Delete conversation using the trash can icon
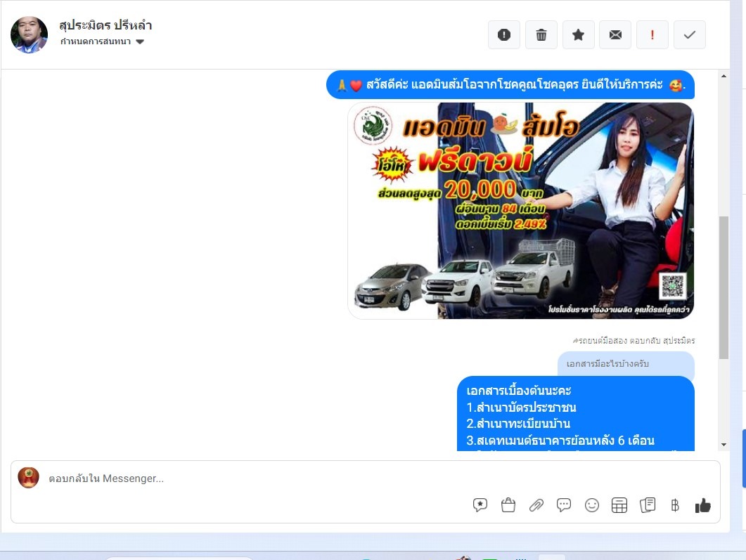Viewport: 746px width, 560px height. tap(541, 35)
